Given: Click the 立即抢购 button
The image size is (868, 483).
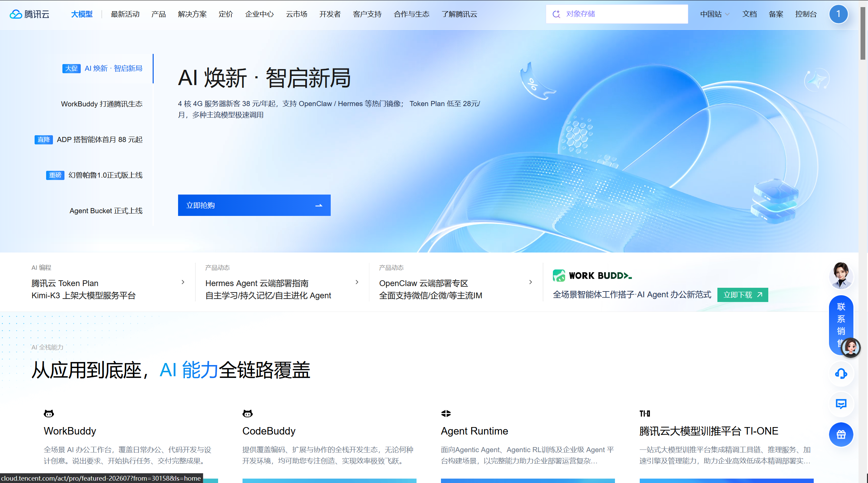Looking at the screenshot, I should pyautogui.click(x=254, y=205).
